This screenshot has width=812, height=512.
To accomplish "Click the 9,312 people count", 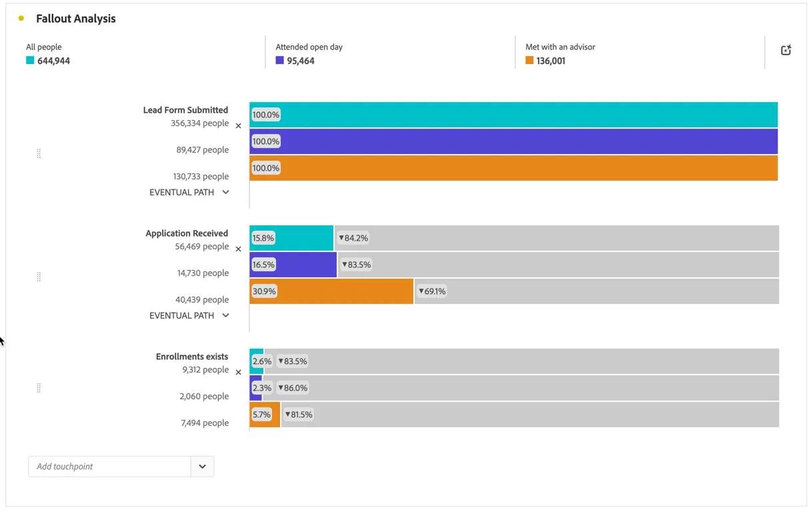I will 205,370.
